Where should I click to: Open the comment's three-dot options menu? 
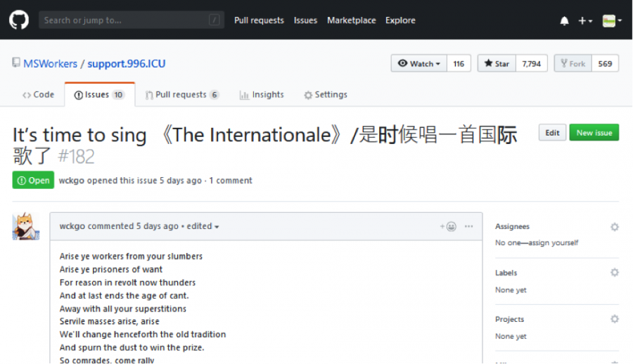point(469,226)
